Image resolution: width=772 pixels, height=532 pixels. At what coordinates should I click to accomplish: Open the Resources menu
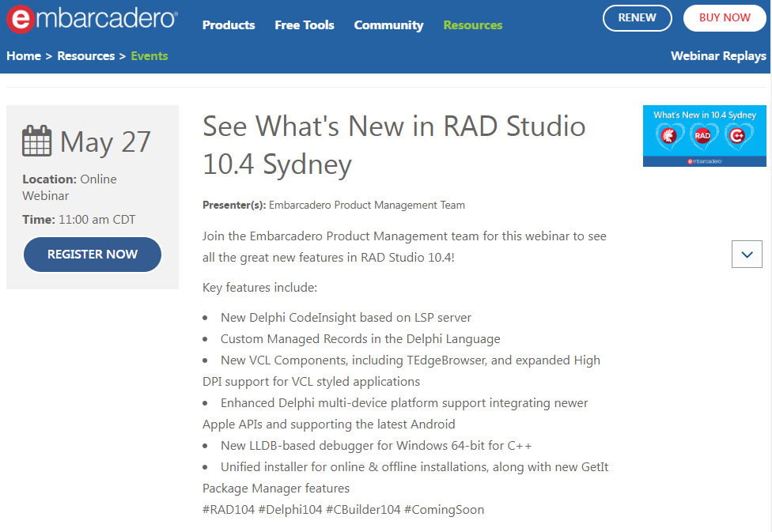tap(473, 25)
